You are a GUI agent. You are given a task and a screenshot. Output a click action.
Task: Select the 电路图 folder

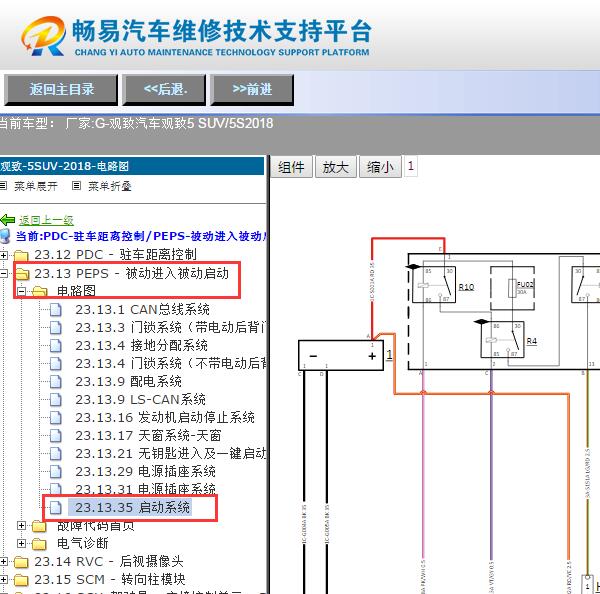click(x=76, y=291)
